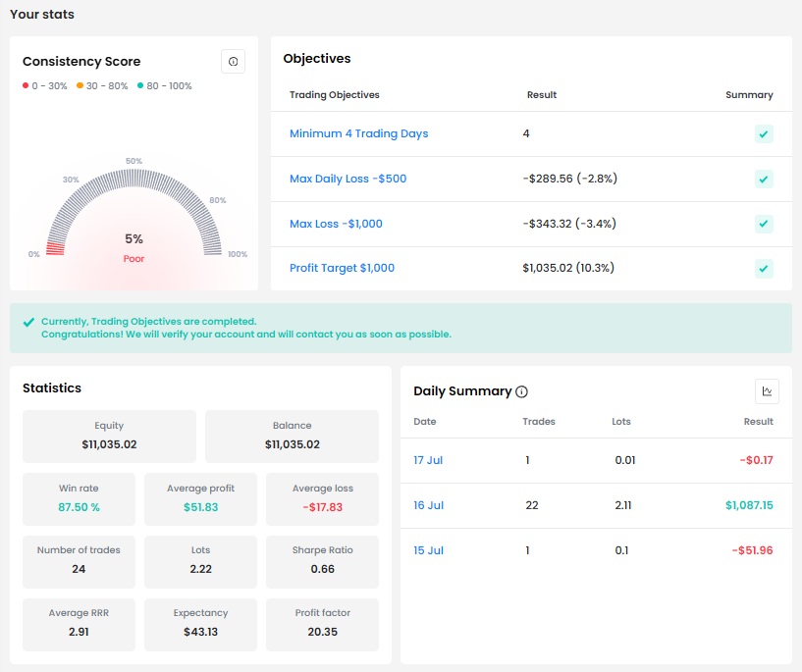Click the Statistics heading

point(52,388)
